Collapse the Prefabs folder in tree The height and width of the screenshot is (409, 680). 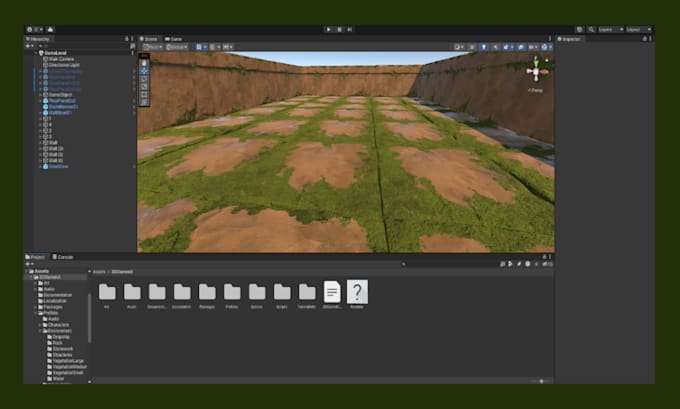click(x=36, y=313)
